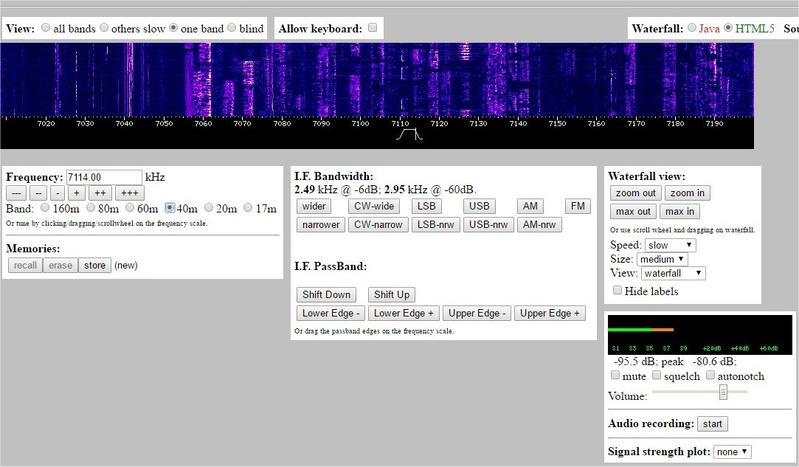The height and width of the screenshot is (467, 799).
Task: Click the 'Upper Edge +' button
Action: [x=550, y=313]
